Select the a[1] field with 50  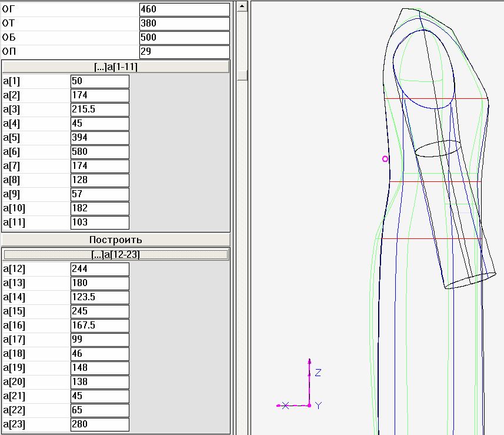[x=100, y=81]
